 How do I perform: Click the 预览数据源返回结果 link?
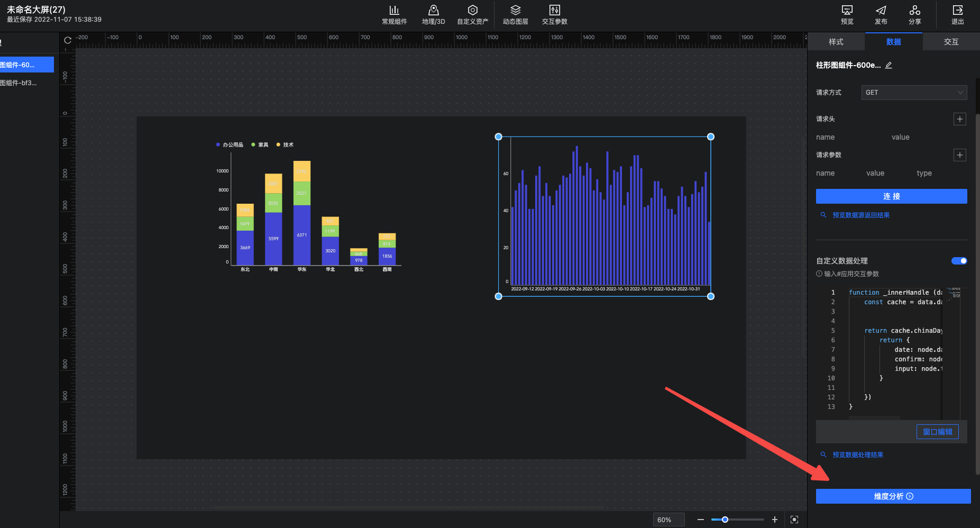pos(860,215)
